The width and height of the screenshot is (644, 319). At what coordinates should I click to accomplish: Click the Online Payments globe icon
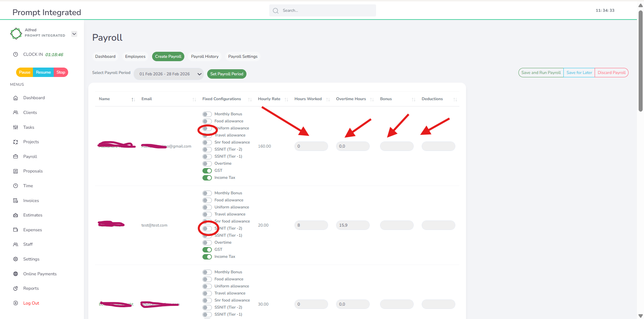click(15, 274)
